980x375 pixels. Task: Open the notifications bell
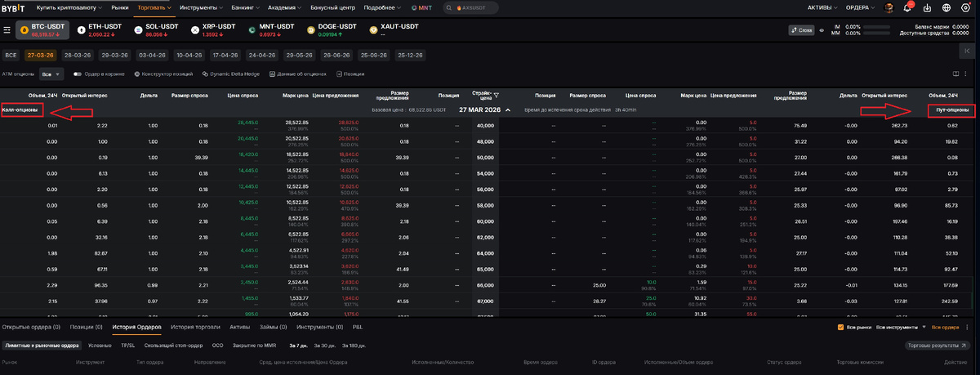[907, 7]
